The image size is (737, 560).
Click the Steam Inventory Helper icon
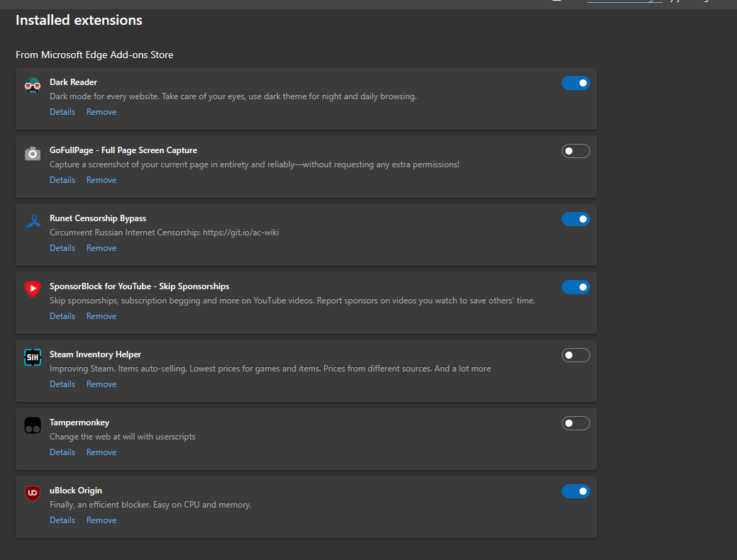(x=33, y=357)
